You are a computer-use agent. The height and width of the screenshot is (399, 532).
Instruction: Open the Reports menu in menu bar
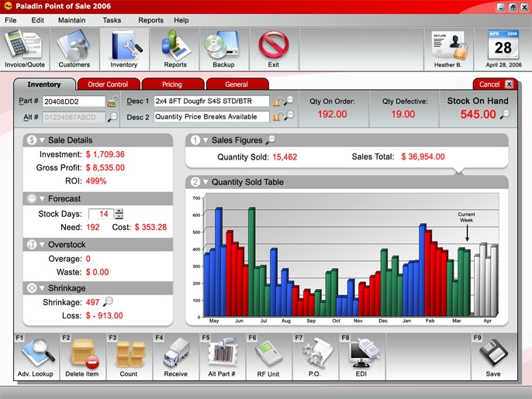[x=150, y=20]
